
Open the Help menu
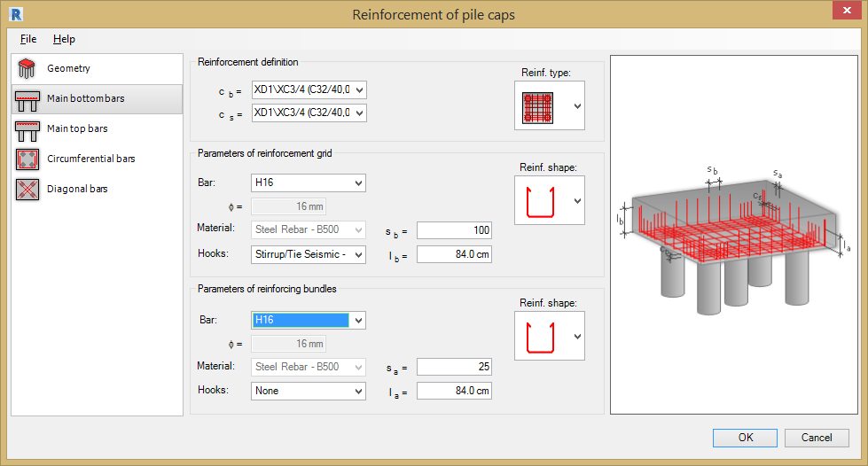coord(64,39)
